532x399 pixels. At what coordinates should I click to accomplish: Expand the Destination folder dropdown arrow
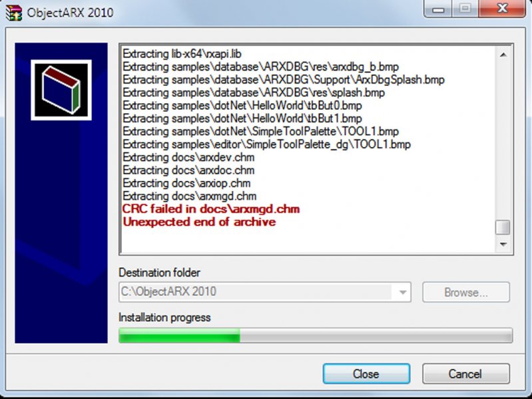402,292
